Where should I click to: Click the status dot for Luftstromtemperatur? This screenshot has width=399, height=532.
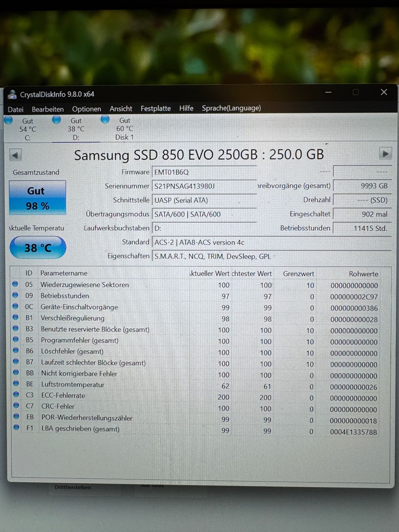tap(16, 383)
